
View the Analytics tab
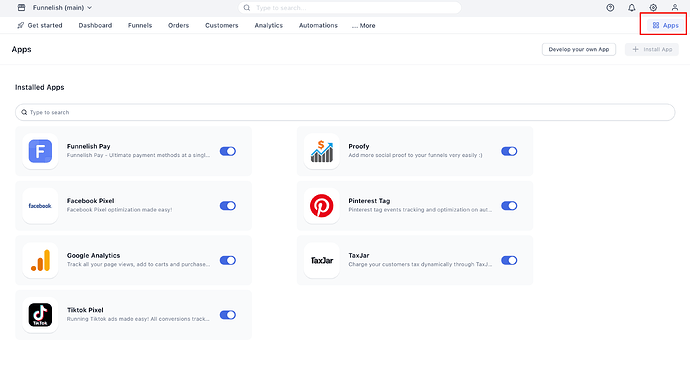[x=268, y=26]
